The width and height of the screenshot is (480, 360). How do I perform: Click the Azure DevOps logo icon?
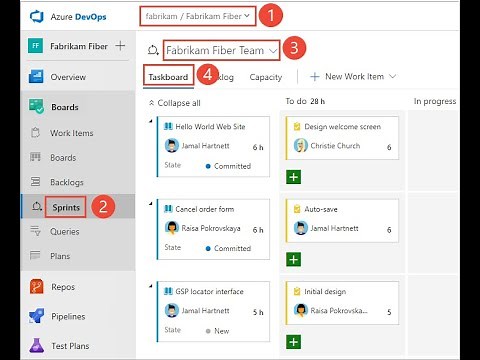37,16
